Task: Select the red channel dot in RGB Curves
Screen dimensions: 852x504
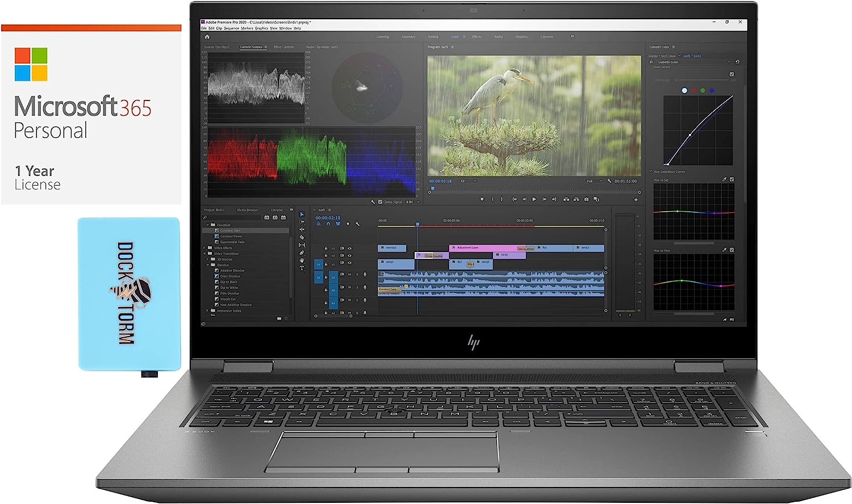Action: pos(694,90)
